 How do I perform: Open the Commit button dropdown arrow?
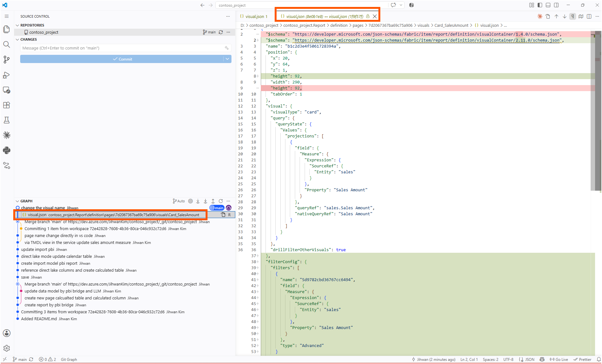pos(227,59)
